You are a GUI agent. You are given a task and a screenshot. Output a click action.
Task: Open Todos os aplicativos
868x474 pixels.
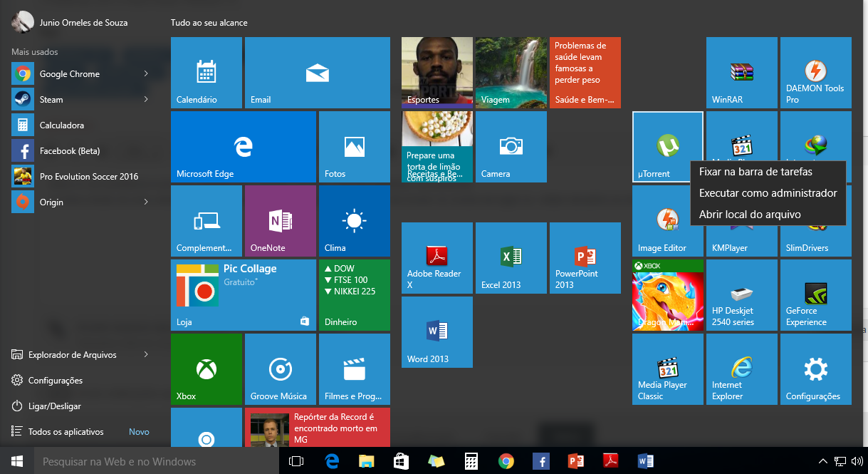tap(66, 431)
